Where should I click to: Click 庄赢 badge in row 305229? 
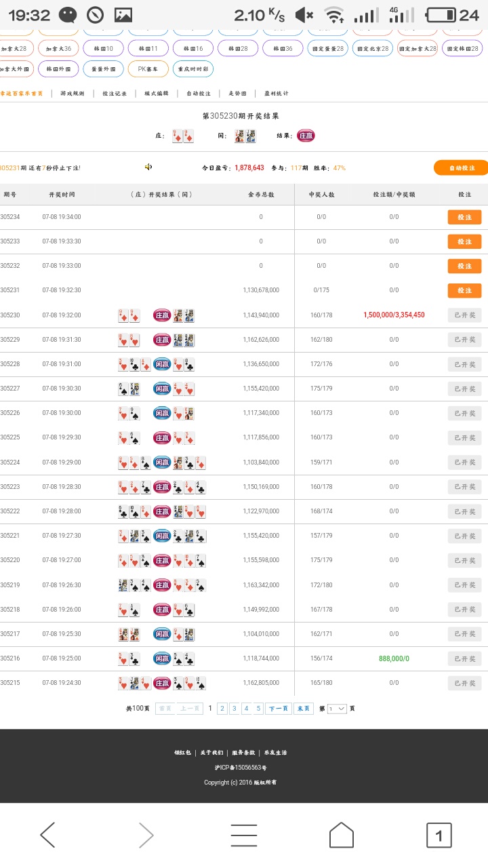coord(162,340)
